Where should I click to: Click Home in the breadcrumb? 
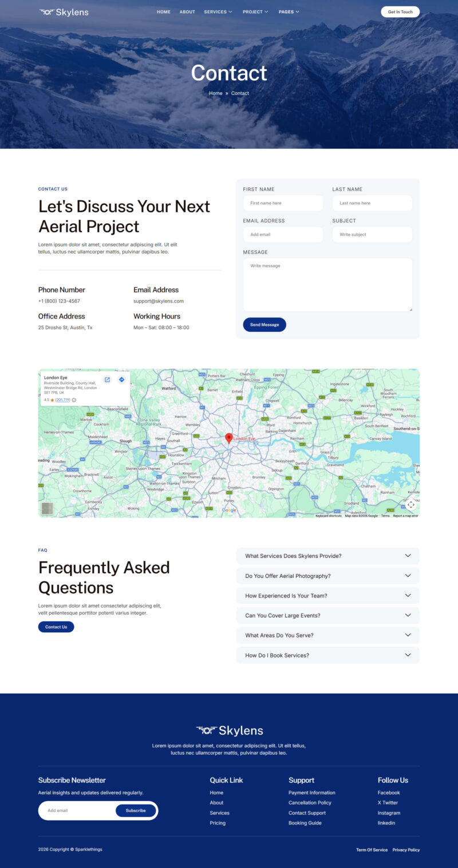(215, 93)
